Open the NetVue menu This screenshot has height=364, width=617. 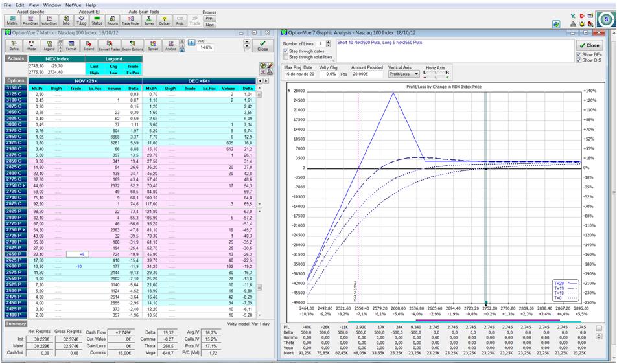[x=75, y=5]
